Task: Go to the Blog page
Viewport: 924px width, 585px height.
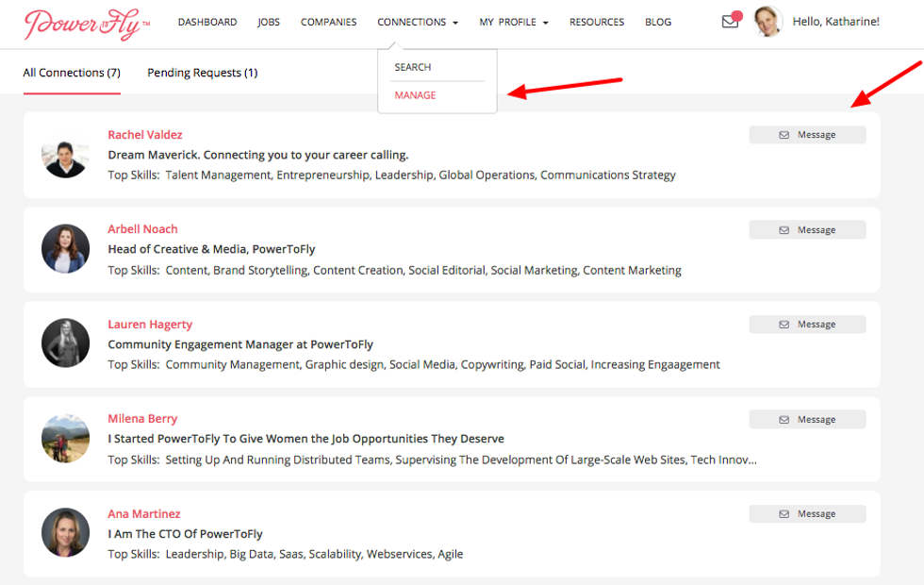Action: tap(658, 22)
